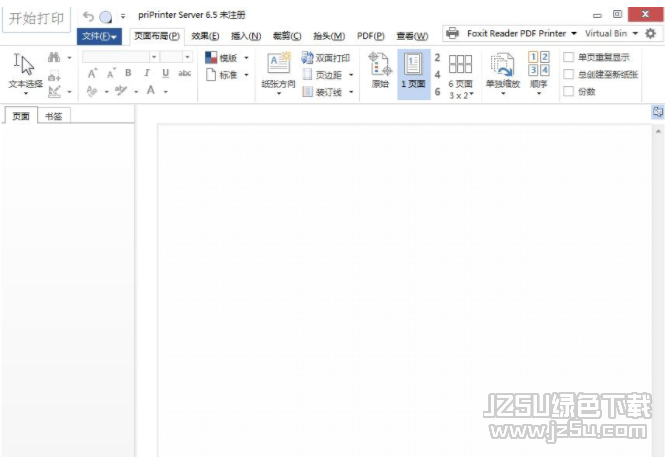This screenshot has width=665, height=457.
Task: Click the vertical scrollbar up arrow
Action: [x=658, y=131]
